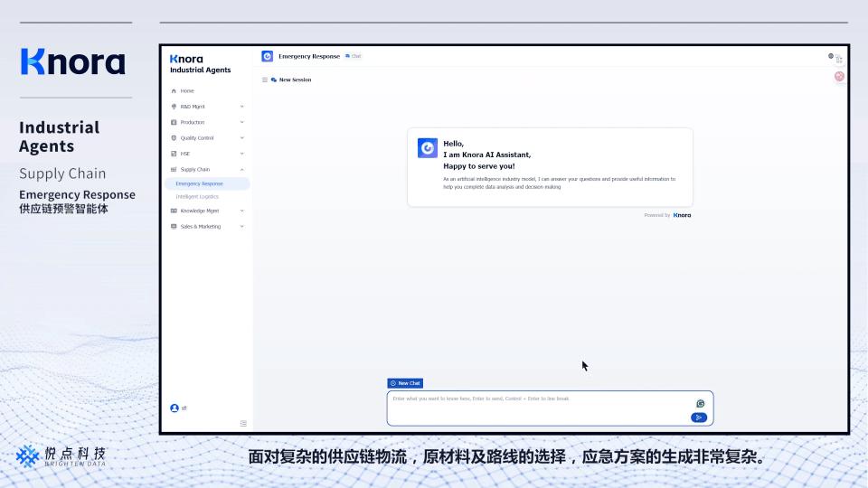
Task: Select the Emergency Response menu item
Action: point(199,183)
